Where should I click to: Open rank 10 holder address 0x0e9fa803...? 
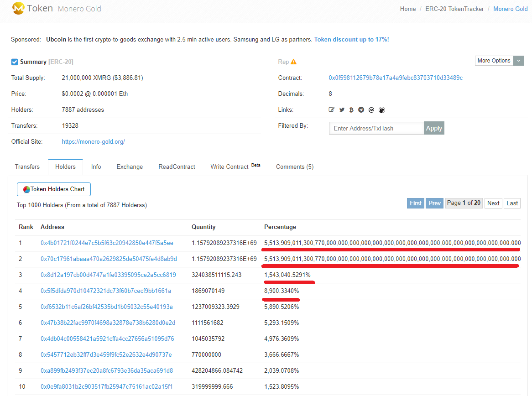pyautogui.click(x=106, y=386)
